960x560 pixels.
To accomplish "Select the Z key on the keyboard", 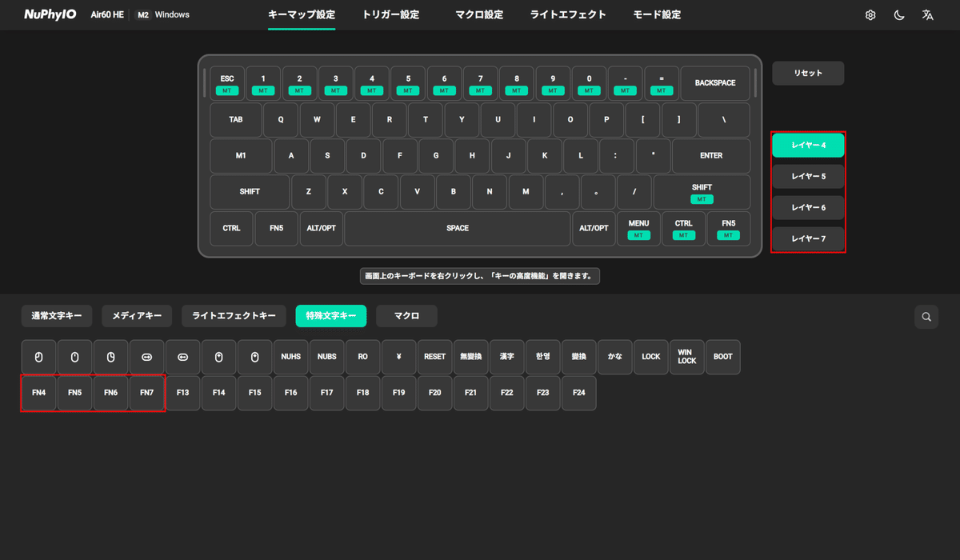I will (x=309, y=193).
